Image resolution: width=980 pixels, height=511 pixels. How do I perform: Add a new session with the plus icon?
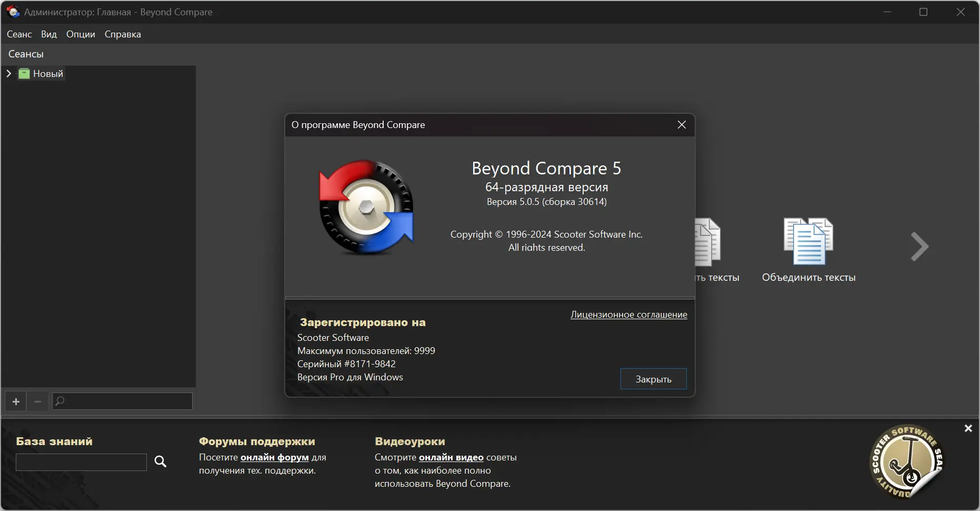coord(15,401)
